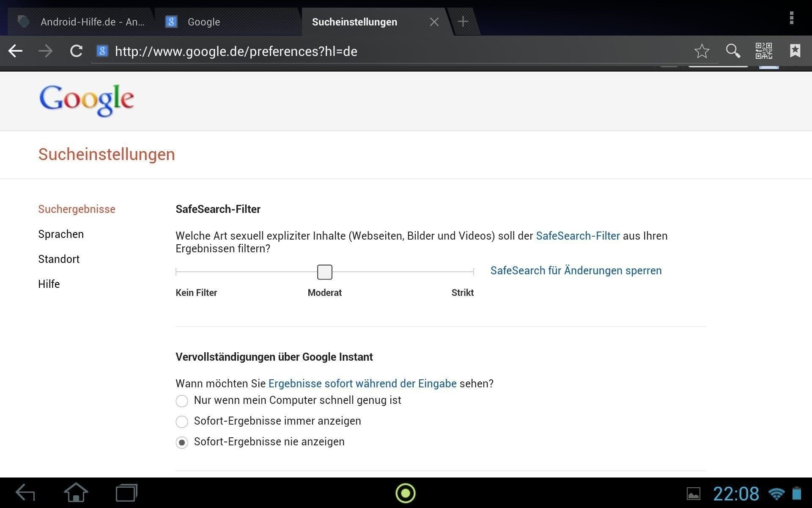Tap the green circle center launcher icon
812x508 pixels.
406,493
